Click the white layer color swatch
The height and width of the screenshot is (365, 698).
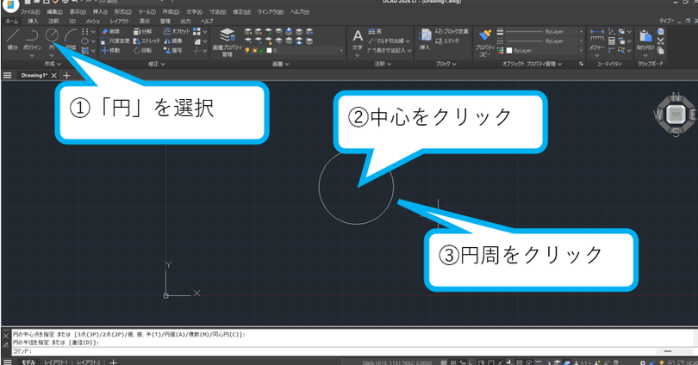269,51
